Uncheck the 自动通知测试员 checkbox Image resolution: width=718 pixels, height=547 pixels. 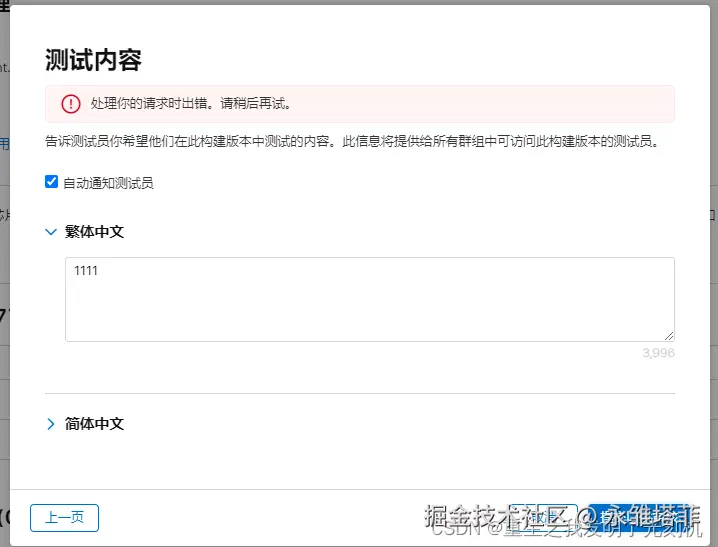pyautogui.click(x=52, y=182)
